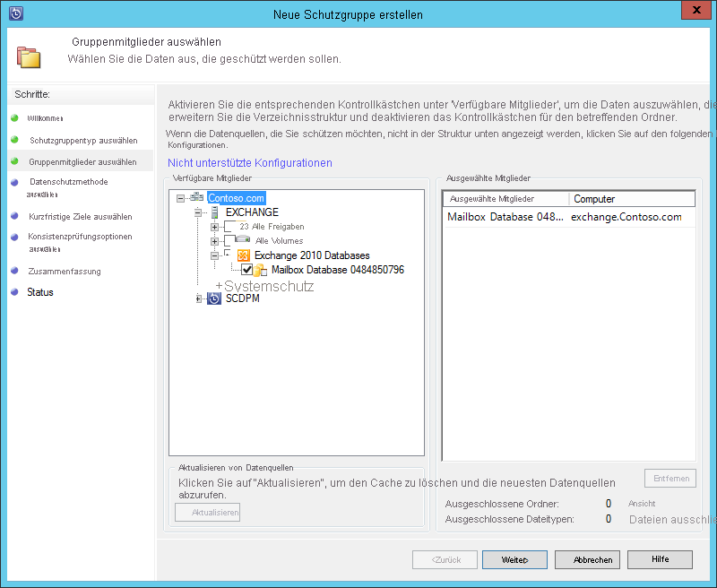
Task: Select Systemschutz label in the tree
Action: pyautogui.click(x=269, y=286)
